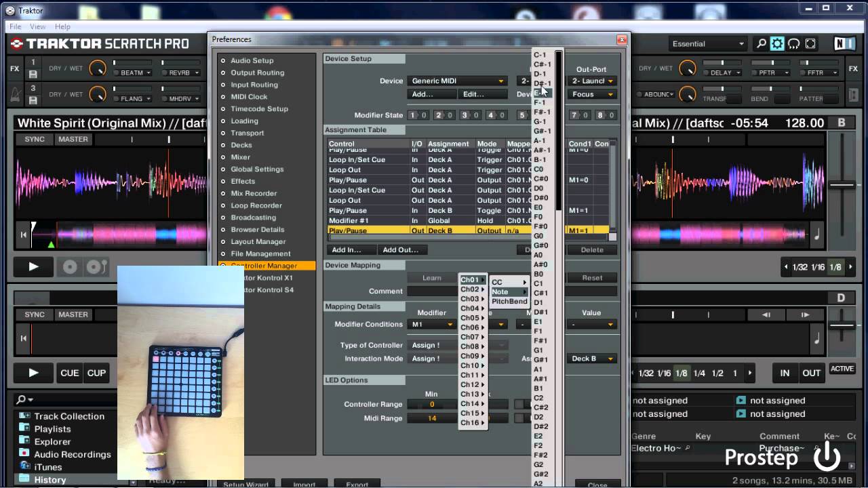This screenshot has width=868, height=488.
Task: Click the loop OUT button on Deck D
Action: (812, 373)
